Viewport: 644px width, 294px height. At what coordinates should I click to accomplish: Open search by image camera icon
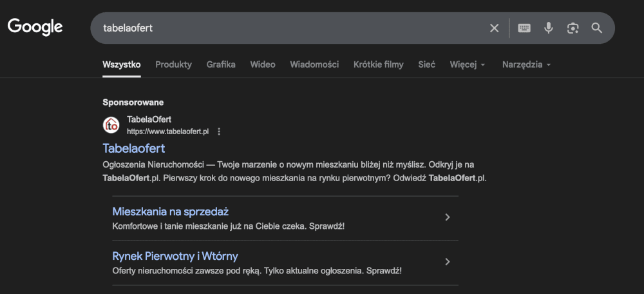[x=573, y=28]
